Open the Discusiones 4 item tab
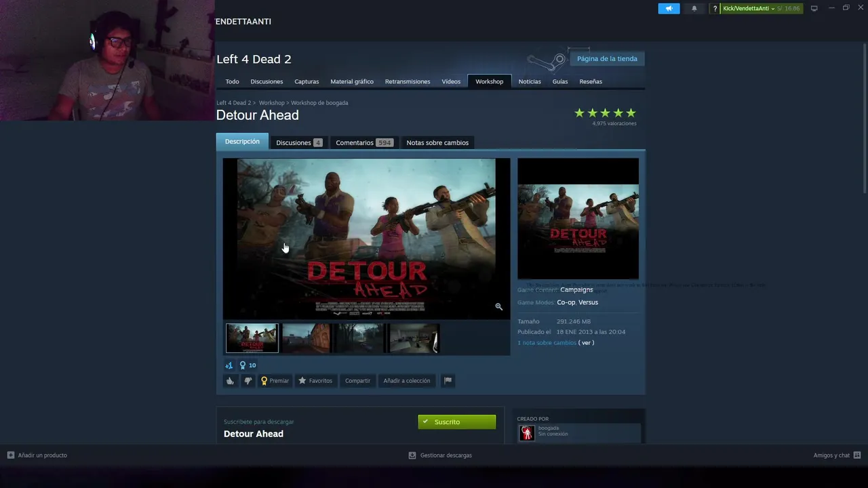Viewport: 868px width, 488px height. [x=298, y=142]
